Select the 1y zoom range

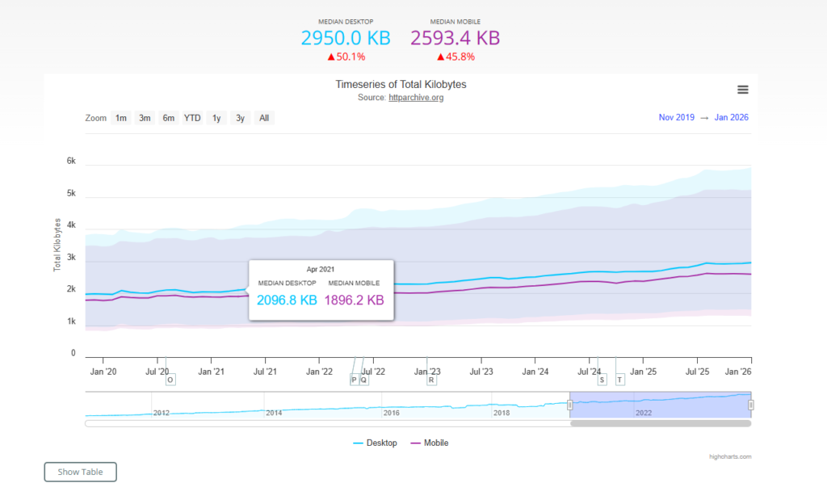[x=216, y=118]
